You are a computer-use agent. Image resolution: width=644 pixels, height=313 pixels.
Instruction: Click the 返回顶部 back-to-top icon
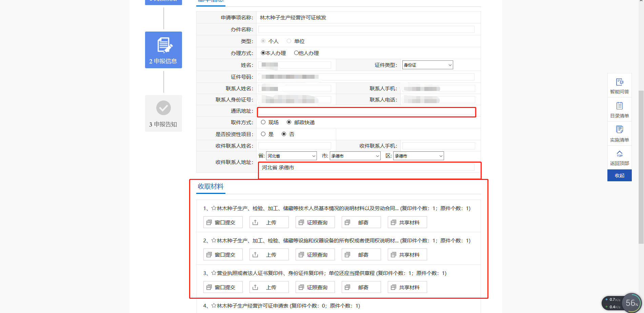coord(619,156)
